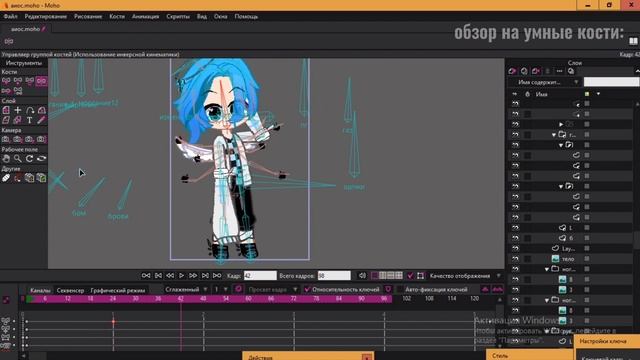Select the Pan/Tilt Camera tool

[x=42, y=139]
